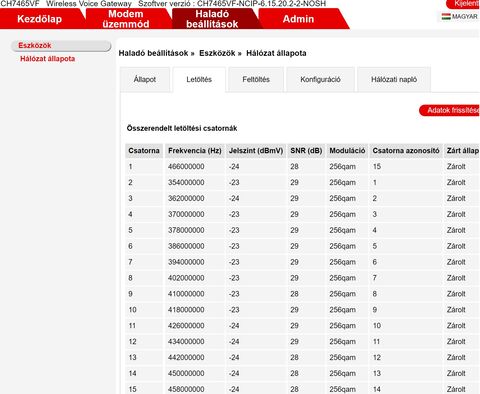Switch to the Állapot tab
This screenshot has height=394, width=480.
click(145, 79)
